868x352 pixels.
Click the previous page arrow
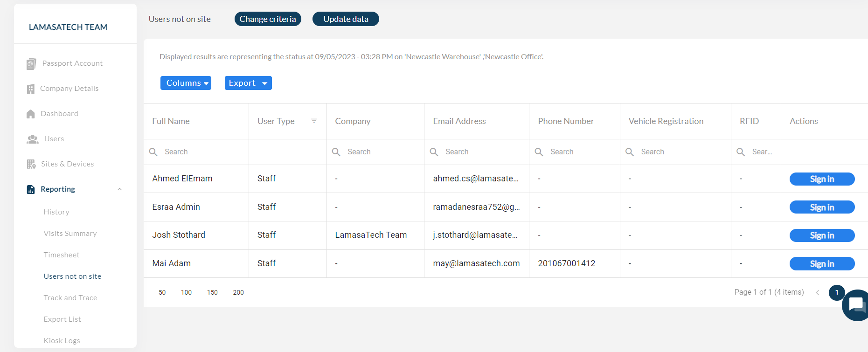click(x=817, y=292)
